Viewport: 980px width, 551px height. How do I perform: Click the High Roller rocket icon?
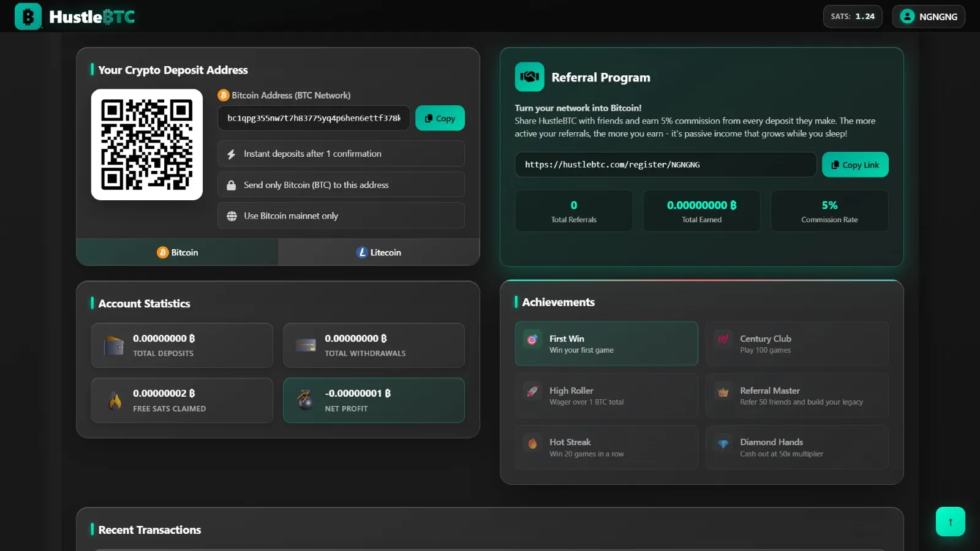pyautogui.click(x=532, y=391)
